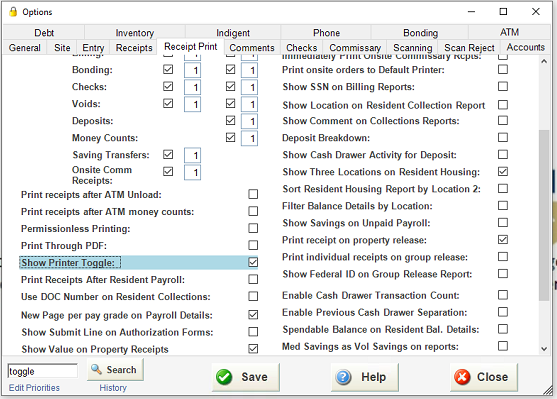Uncheck Show Value on Property Receipts
557x399 pixels.
point(253,349)
